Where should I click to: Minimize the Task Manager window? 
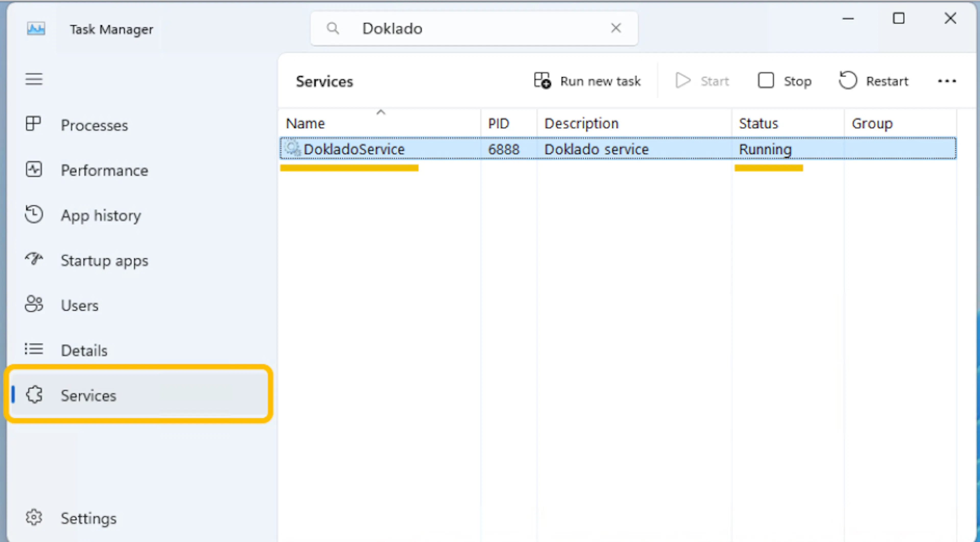(x=848, y=18)
